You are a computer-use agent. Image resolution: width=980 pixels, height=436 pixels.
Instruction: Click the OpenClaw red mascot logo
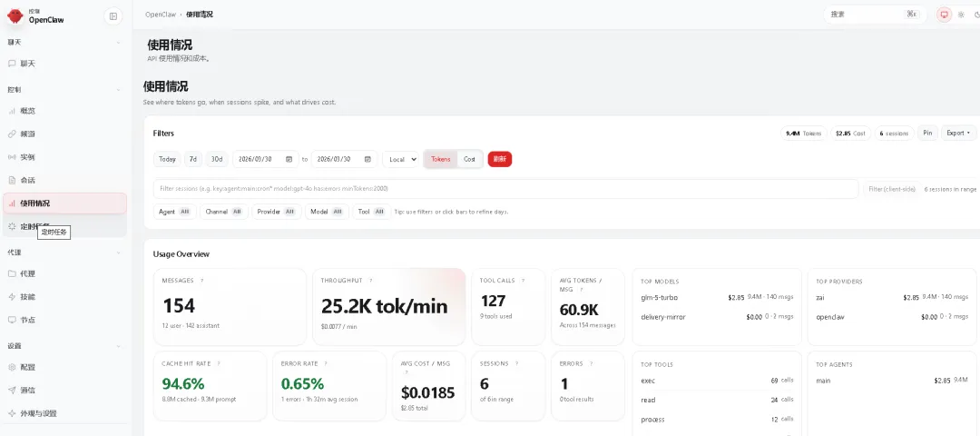[x=15, y=15]
